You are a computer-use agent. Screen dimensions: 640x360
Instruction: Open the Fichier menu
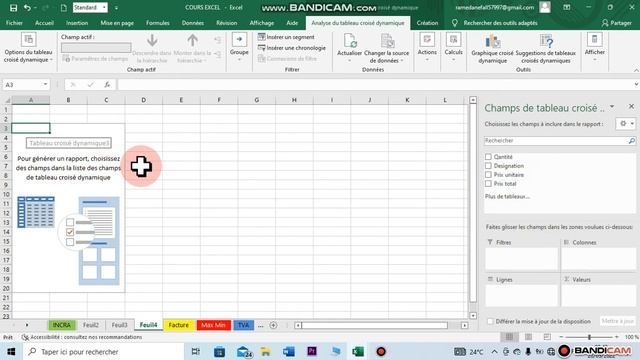tap(14, 23)
